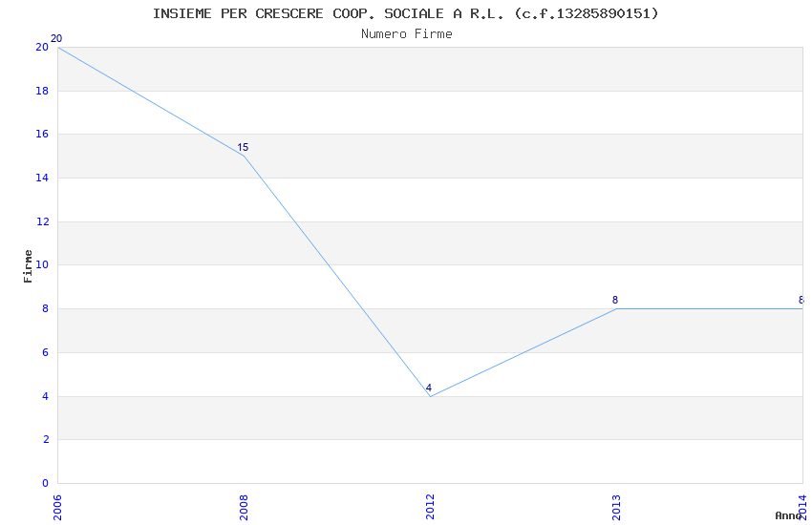Viewport: 812px width, 525px height.
Task: Click the 2006 data point labeled 20
Action: [x=58, y=47]
